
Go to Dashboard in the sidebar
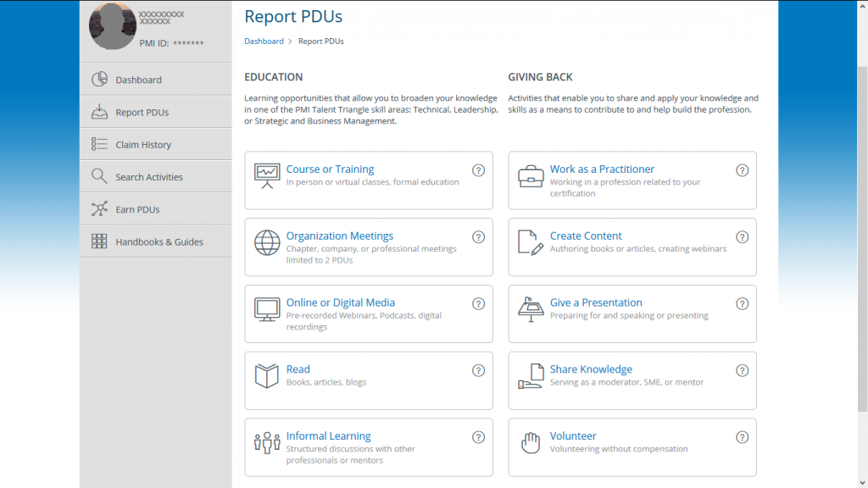pos(156,79)
